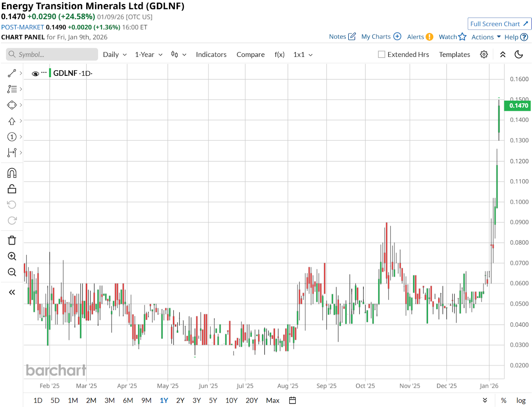
Task: Open the 1-Year period dropdown
Action: pyautogui.click(x=149, y=55)
